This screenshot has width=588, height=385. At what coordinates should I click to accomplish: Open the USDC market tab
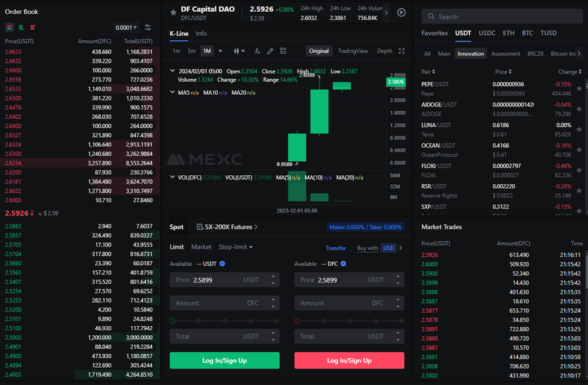[487, 33]
